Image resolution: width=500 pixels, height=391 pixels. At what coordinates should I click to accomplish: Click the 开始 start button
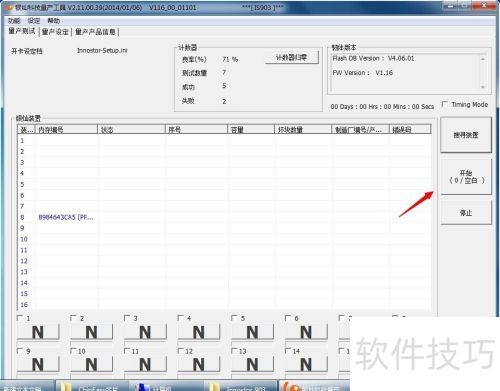[466, 177]
